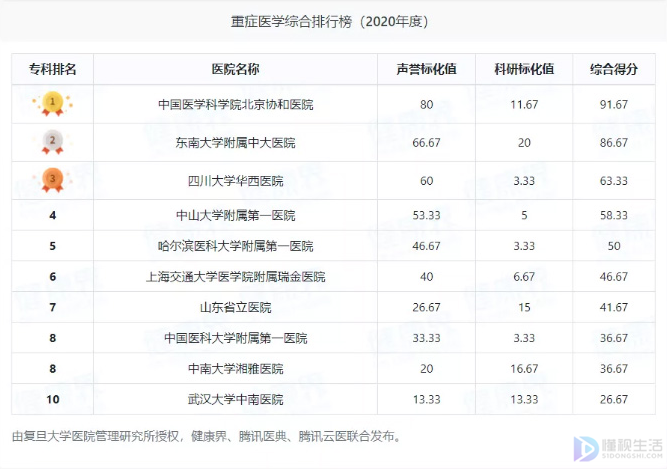Click research value 11.67
This screenshot has width=667, height=469.
tap(524, 105)
